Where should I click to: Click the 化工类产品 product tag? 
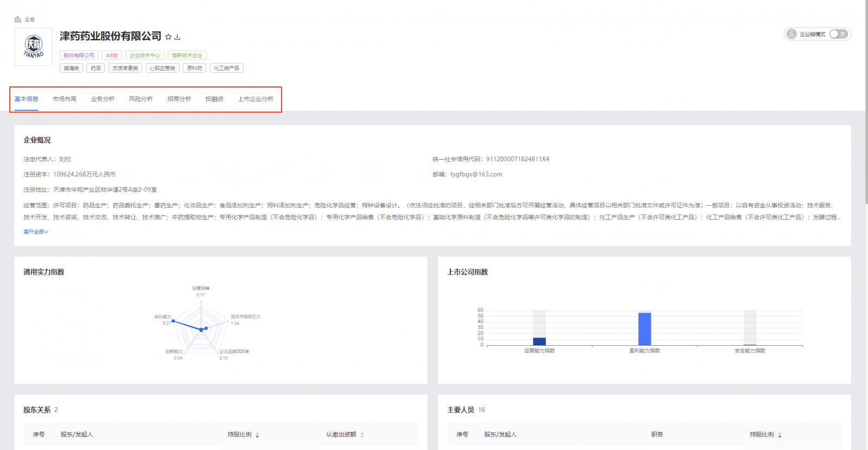(226, 68)
